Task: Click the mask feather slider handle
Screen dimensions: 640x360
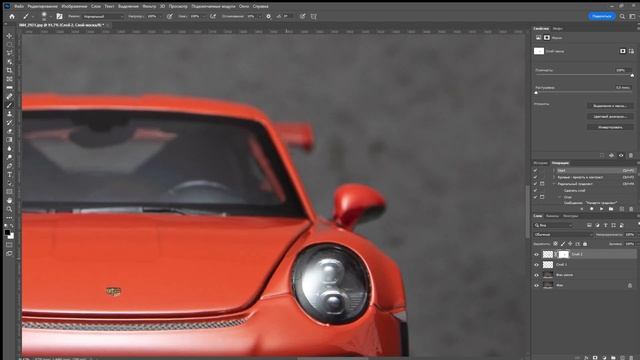Action: tap(536, 93)
